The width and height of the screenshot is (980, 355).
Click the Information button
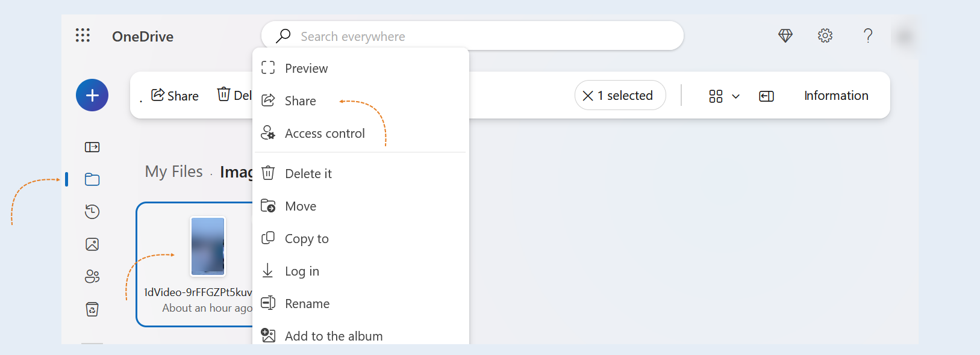click(x=836, y=96)
